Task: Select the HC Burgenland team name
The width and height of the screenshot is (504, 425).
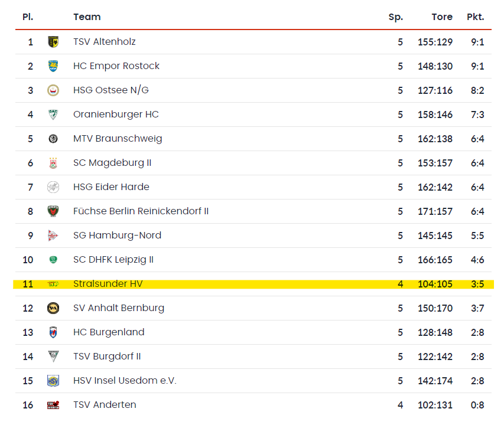Action: click(109, 332)
